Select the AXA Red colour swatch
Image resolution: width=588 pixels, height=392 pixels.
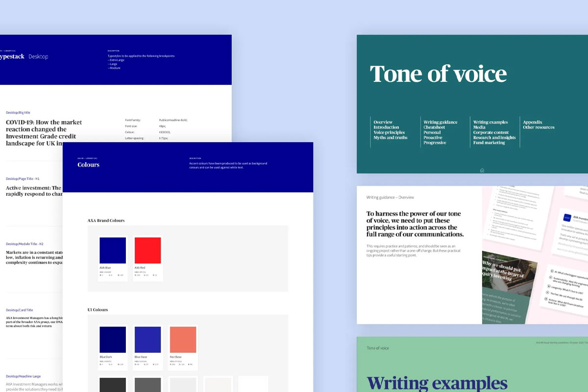(147, 250)
